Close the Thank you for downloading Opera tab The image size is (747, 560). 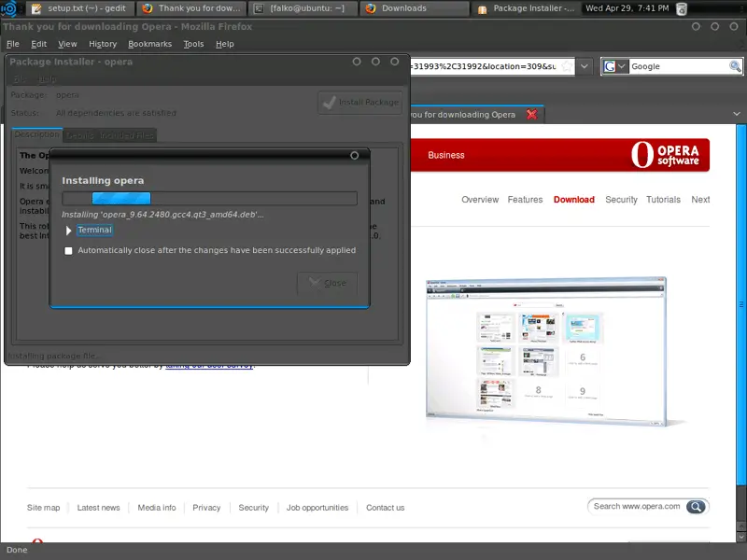531,114
